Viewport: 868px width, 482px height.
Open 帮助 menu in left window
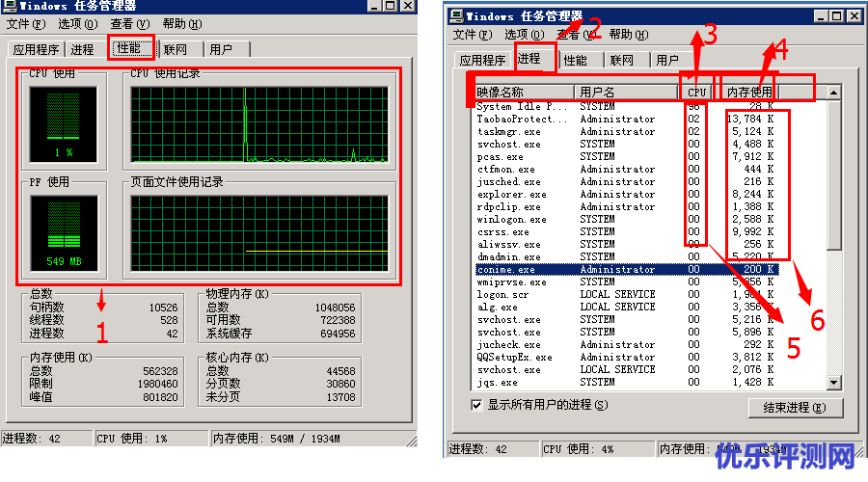point(181,24)
